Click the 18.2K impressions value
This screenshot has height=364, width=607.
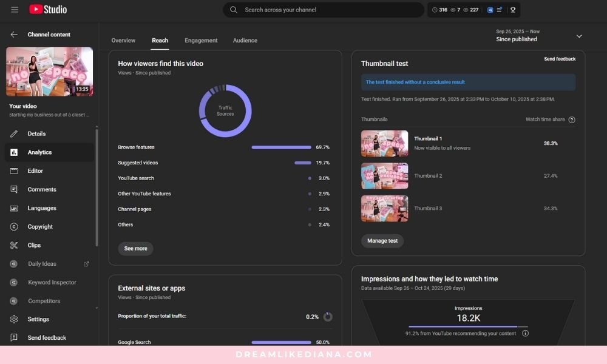tap(469, 318)
